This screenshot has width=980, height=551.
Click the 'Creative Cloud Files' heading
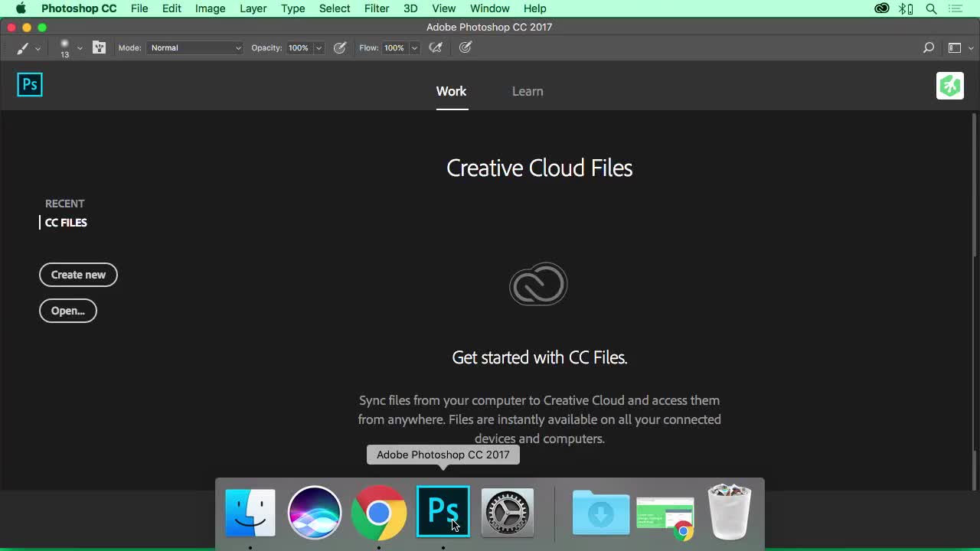click(540, 168)
